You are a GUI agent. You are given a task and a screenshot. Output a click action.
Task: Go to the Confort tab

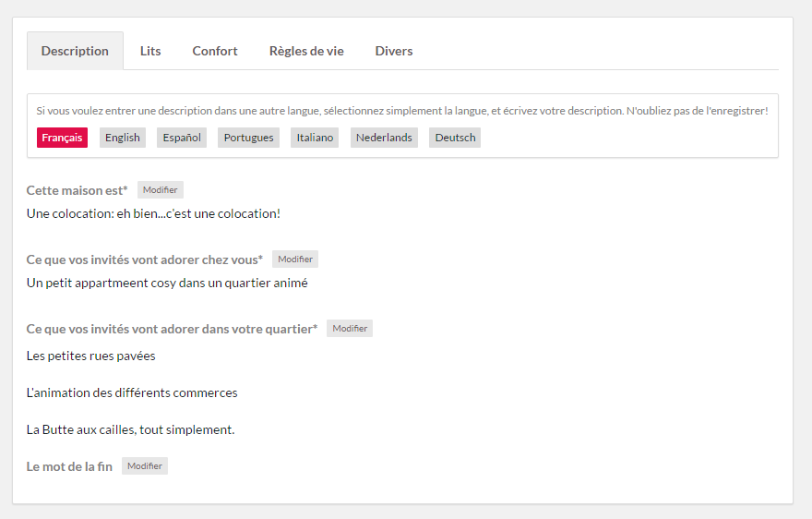click(215, 51)
